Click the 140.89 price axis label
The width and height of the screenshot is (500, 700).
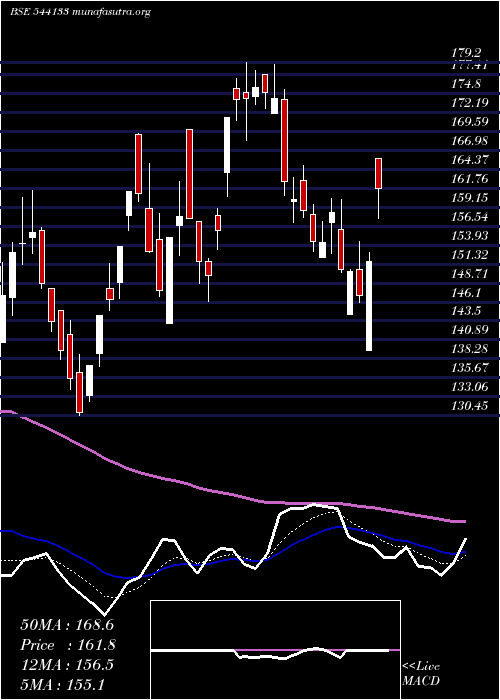coord(471,330)
